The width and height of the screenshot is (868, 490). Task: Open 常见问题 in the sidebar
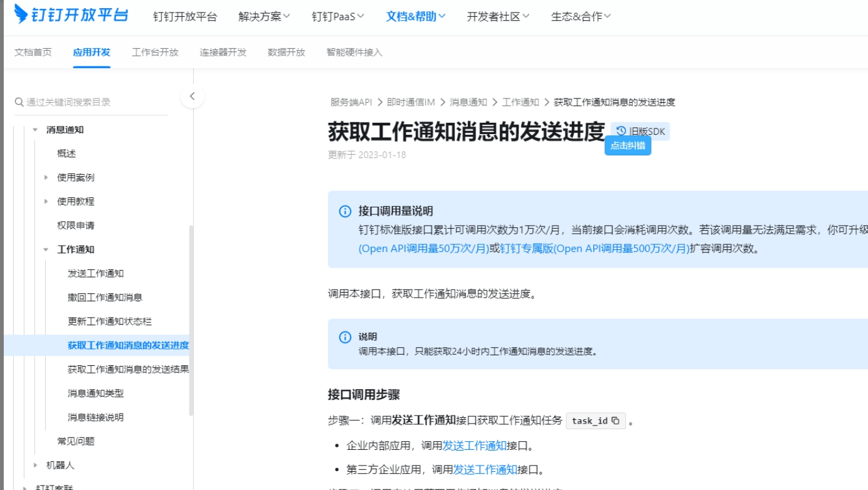pyautogui.click(x=76, y=441)
